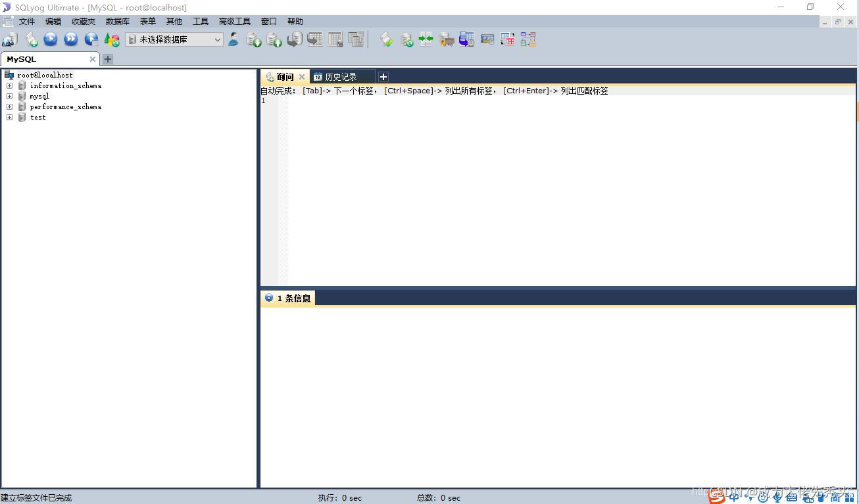
Task: Select root@localhost in the object tree
Action: 45,75
